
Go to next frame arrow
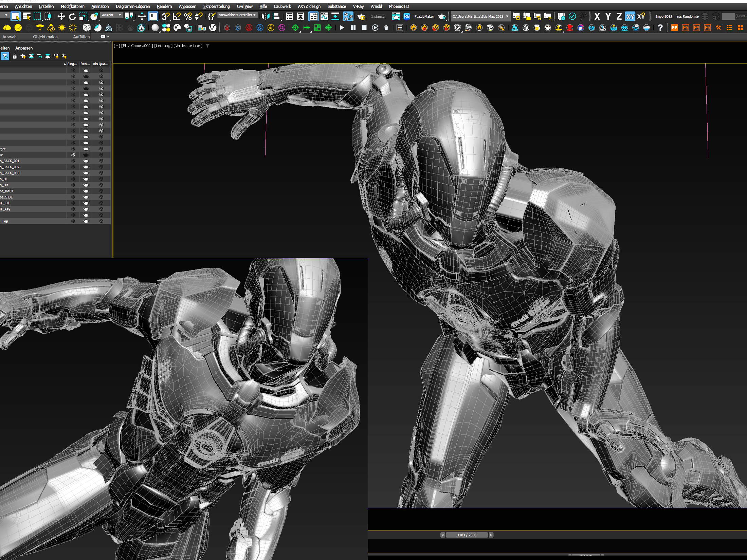[491, 535]
